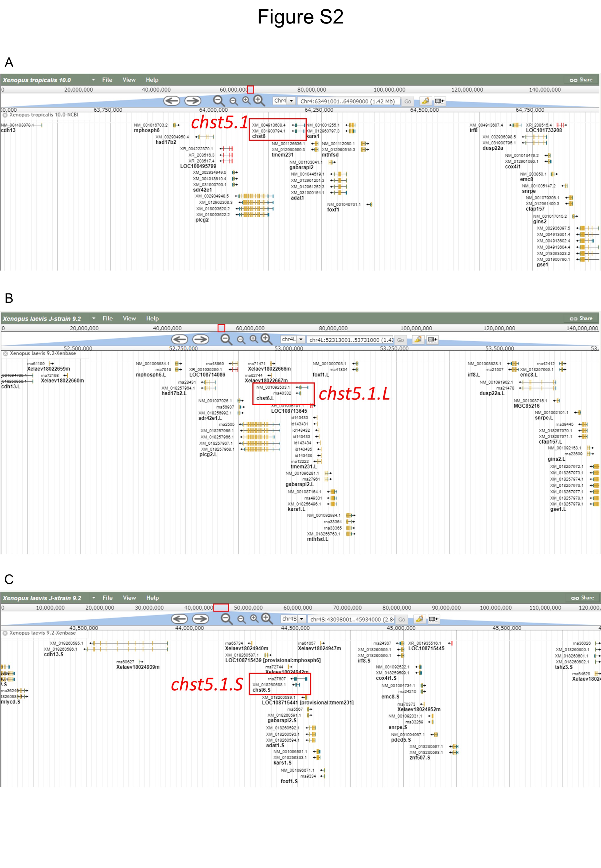Screen dimensions: 601x868
Task: Toggle highlight marker tool in tropicalis panel
Action: [425, 101]
